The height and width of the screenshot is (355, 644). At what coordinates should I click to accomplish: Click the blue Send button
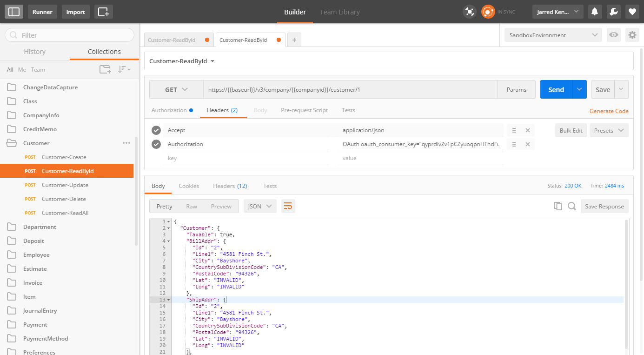(556, 89)
